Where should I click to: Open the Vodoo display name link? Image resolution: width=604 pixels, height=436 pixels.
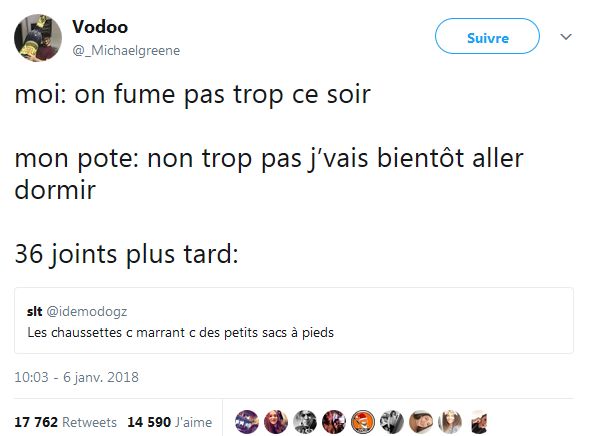click(x=100, y=27)
